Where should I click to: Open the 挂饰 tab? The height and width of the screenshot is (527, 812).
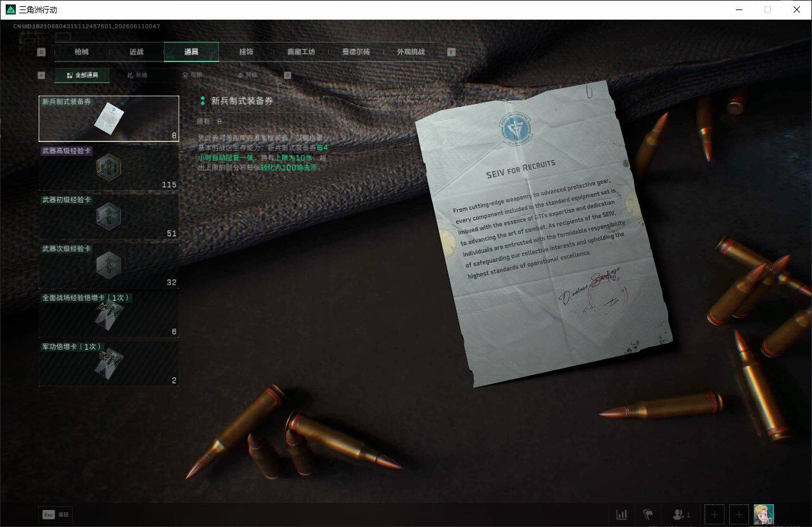246,52
